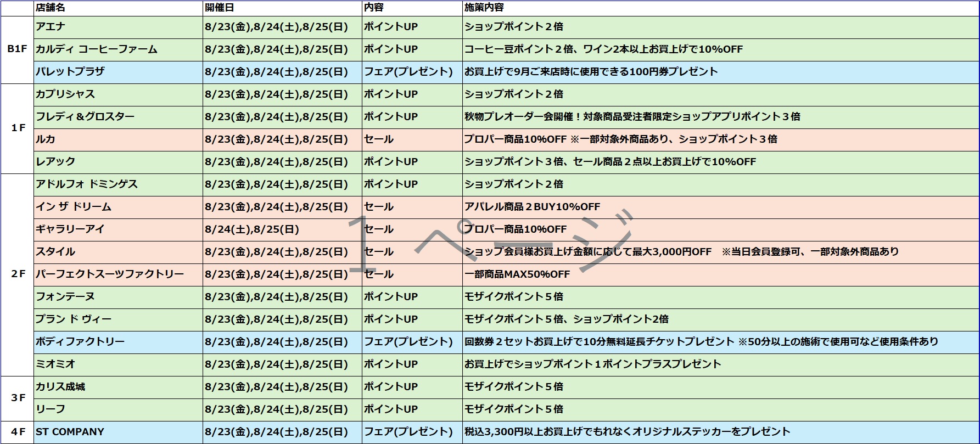This screenshot has width=980, height=444.
Task: Click store name パレットプラザ
Action: click(x=70, y=72)
